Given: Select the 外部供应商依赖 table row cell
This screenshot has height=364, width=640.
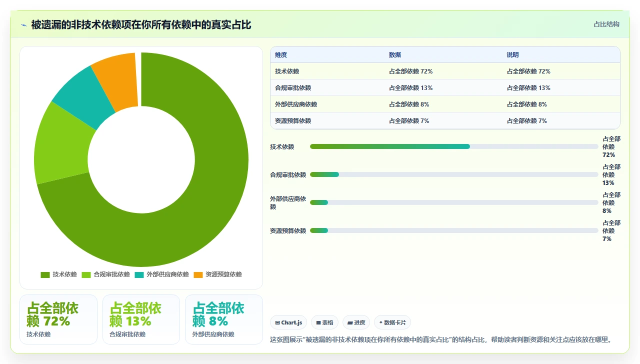Looking at the screenshot, I should (x=296, y=104).
